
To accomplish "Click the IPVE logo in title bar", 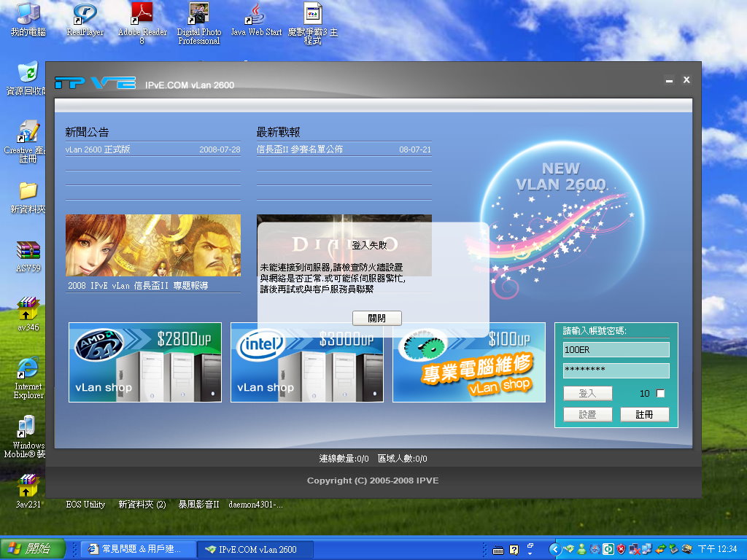I will tap(95, 84).
